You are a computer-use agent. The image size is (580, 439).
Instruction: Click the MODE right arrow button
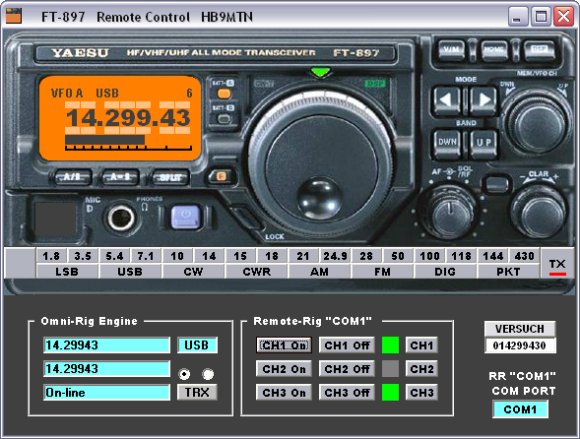483,100
